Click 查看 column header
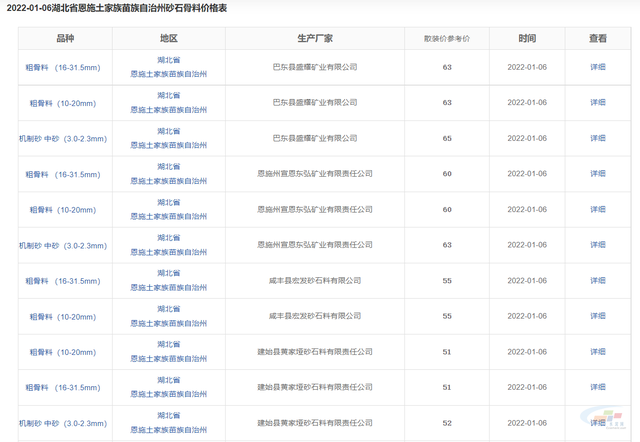 597,38
